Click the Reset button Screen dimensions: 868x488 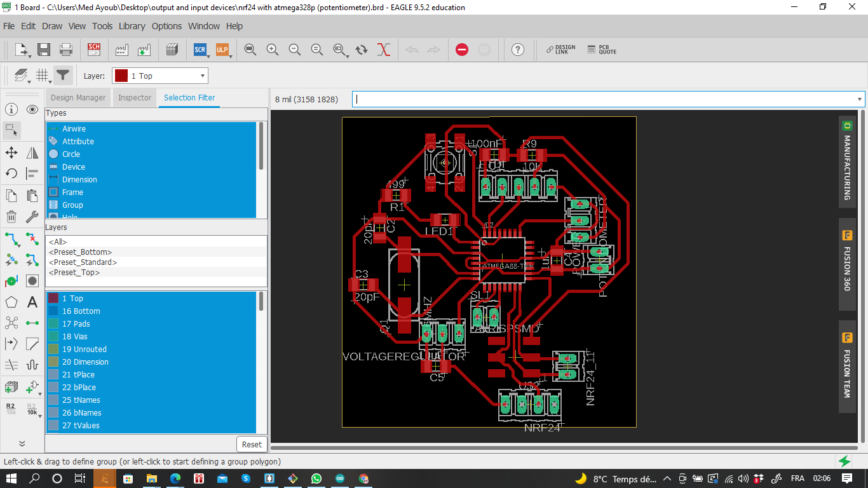(252, 445)
